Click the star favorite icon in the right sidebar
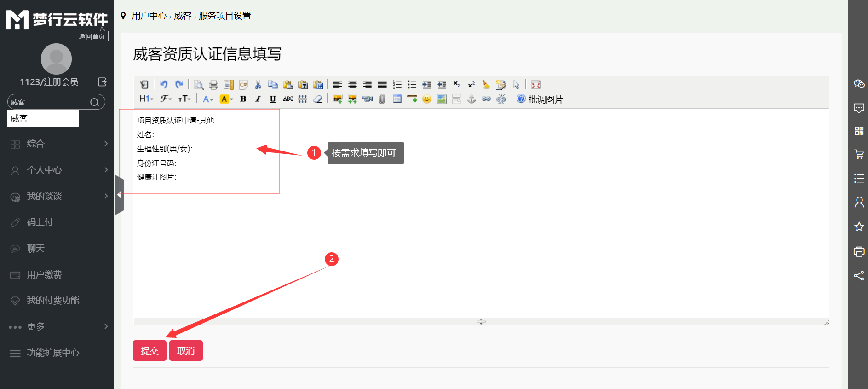 click(859, 226)
